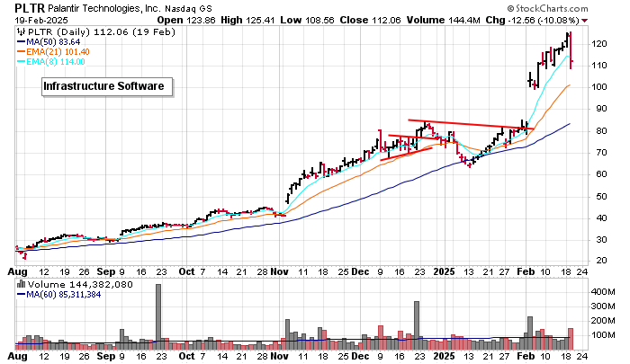The height and width of the screenshot is (364, 630).
Task: Click the latest red volume bar for 19 Feb
Action: [571, 339]
